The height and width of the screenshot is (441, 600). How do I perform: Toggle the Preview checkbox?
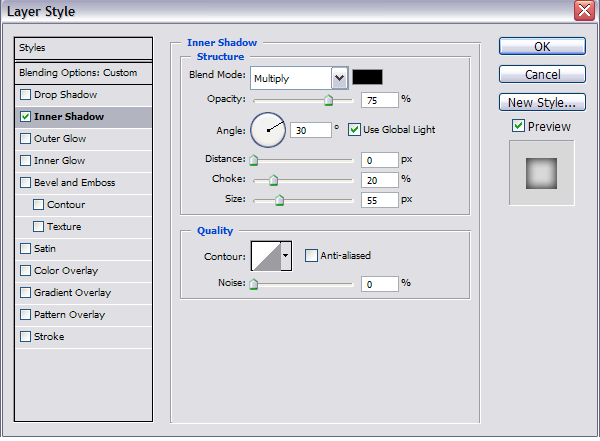[x=518, y=126]
